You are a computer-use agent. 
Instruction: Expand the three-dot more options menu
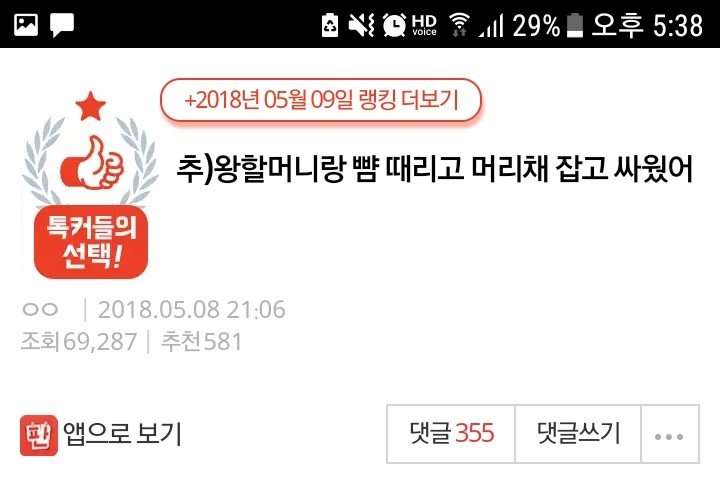670,434
